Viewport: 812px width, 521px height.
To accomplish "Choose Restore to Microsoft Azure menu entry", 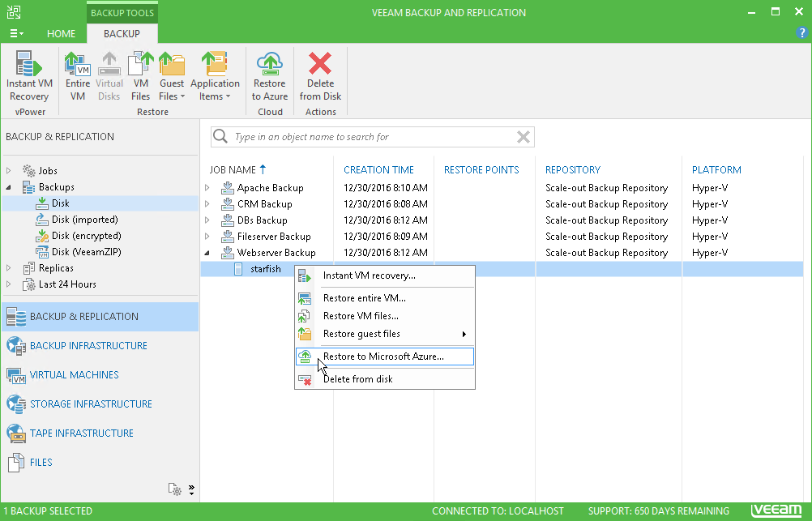I will (385, 357).
